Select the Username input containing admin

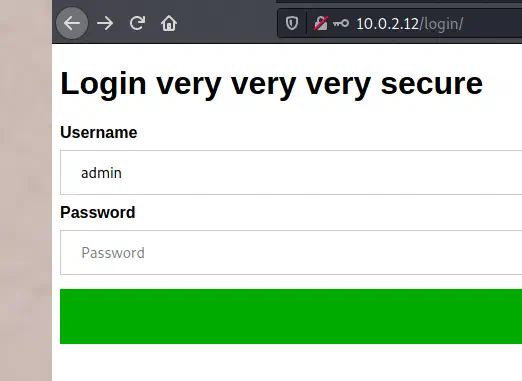pos(291,172)
